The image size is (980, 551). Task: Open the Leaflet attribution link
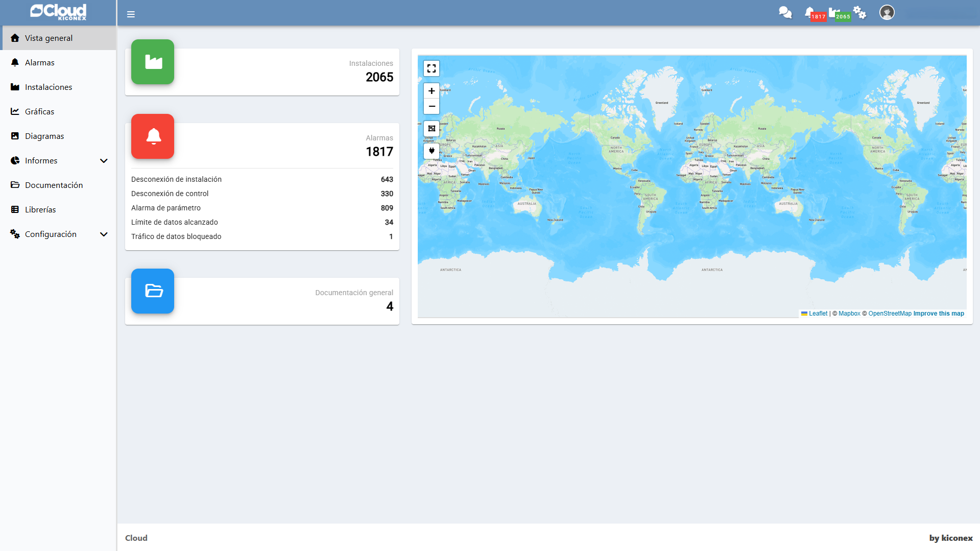(x=815, y=314)
